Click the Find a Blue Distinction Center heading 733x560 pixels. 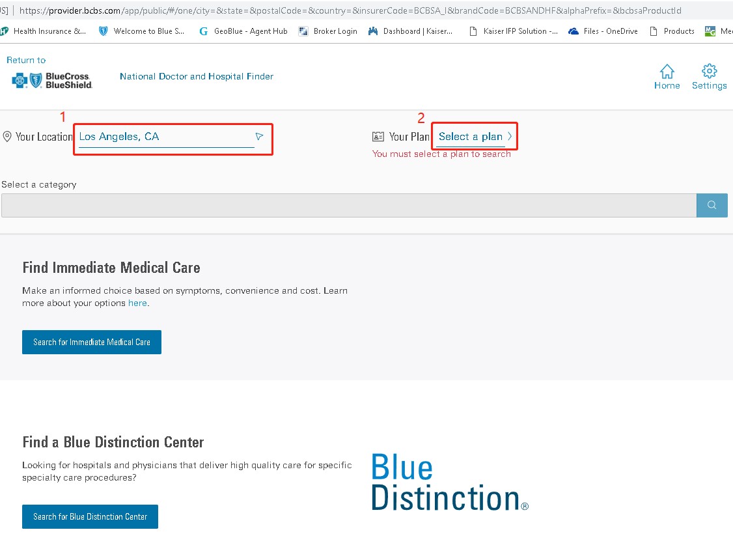click(113, 442)
